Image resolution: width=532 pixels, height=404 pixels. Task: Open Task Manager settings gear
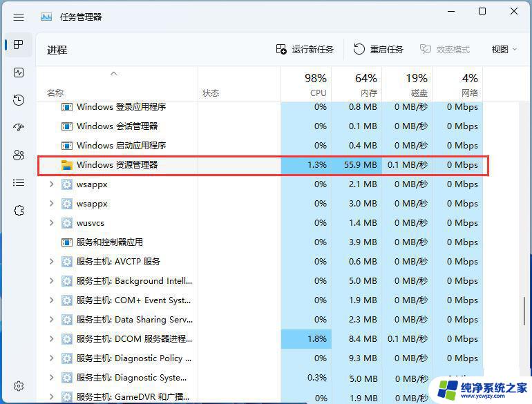(x=19, y=386)
